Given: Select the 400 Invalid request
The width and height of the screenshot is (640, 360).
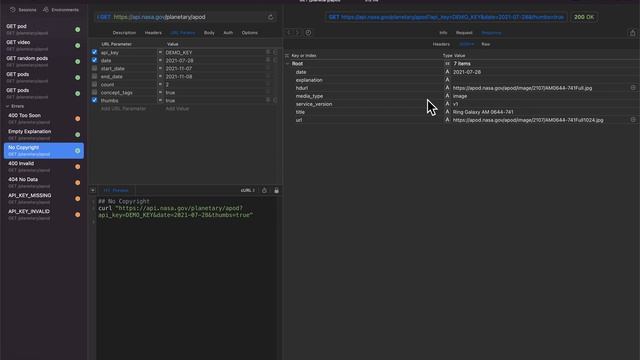Looking at the screenshot, I should coord(43,167).
